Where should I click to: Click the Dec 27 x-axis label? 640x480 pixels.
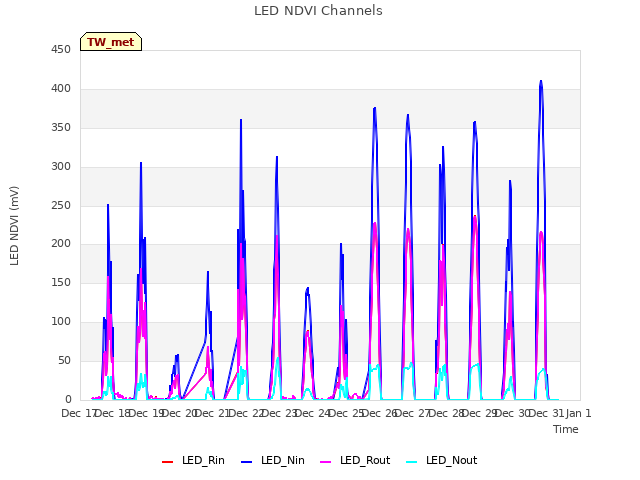(412, 413)
